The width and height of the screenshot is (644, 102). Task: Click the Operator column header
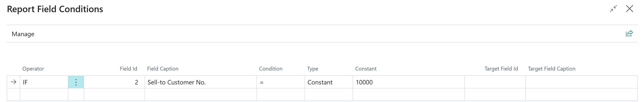[33, 69]
